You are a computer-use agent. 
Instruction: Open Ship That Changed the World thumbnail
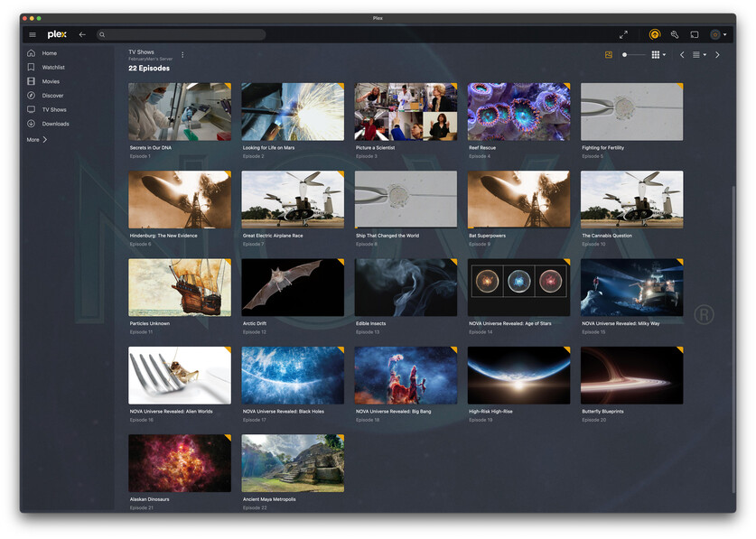(x=406, y=200)
